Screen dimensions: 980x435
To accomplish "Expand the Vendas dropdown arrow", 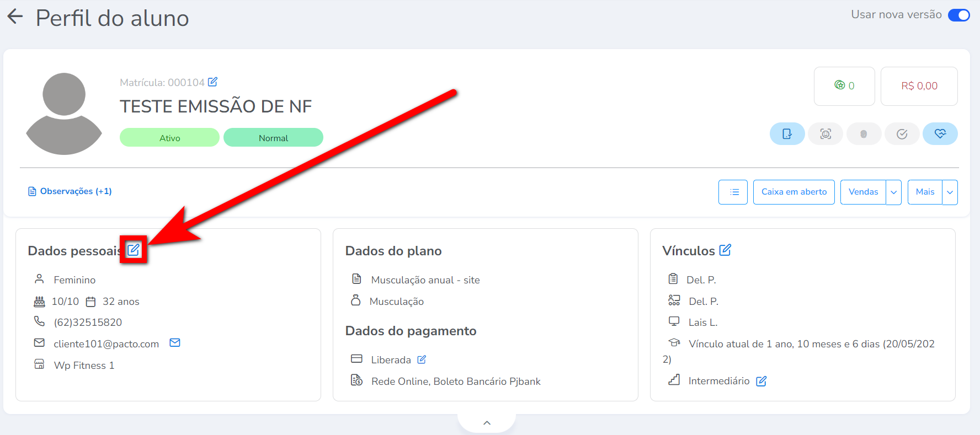I will pos(893,192).
